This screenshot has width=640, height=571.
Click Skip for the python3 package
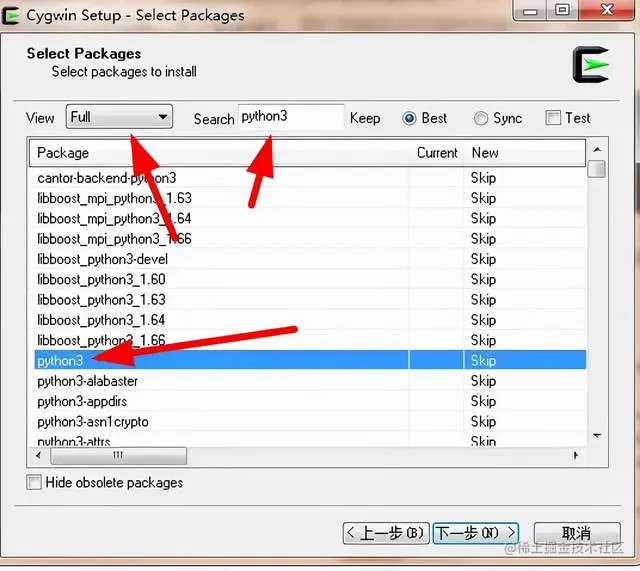(483, 361)
